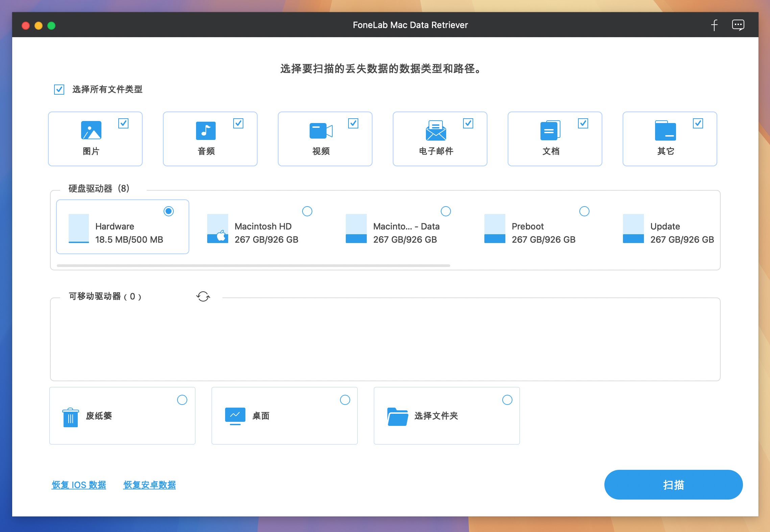770x532 pixels.
Task: Click the Select Folder icon
Action: click(398, 416)
